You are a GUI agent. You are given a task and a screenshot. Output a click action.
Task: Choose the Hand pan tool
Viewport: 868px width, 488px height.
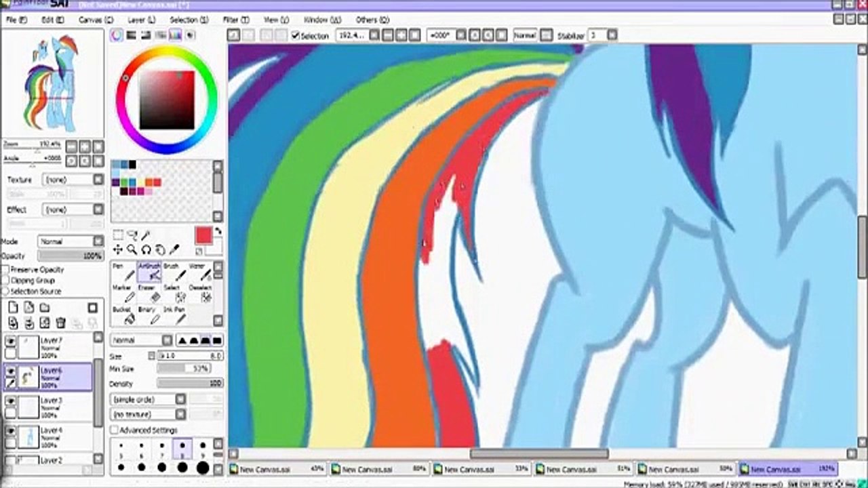coord(160,249)
